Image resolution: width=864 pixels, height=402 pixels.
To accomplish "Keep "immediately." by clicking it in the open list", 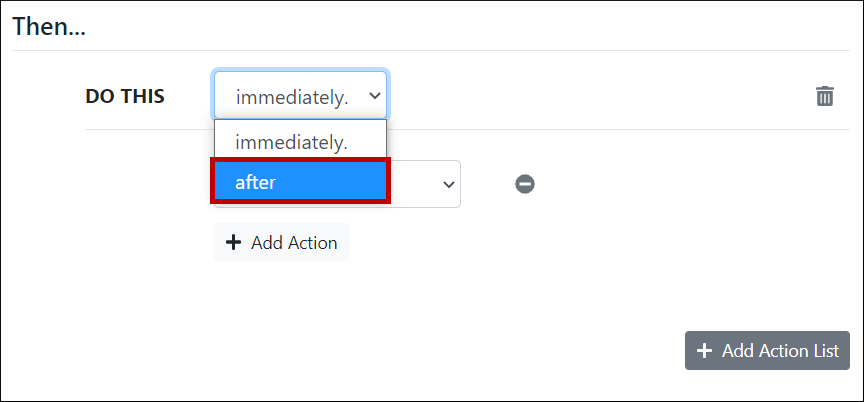I will 291,142.
